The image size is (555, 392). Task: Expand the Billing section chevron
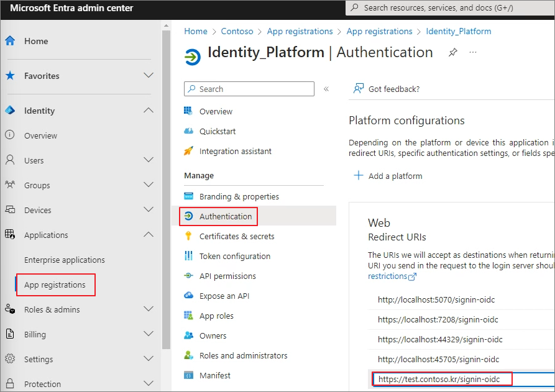149,334
